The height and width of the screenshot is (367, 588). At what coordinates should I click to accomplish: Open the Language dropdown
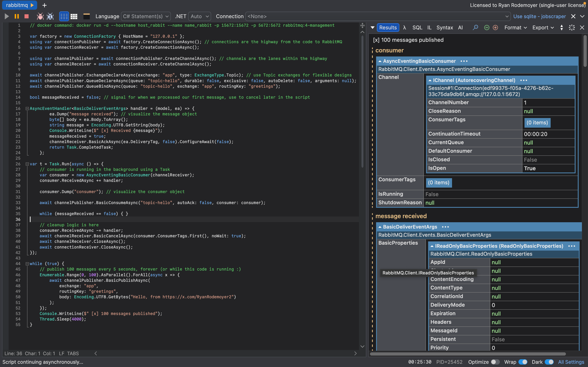145,16
